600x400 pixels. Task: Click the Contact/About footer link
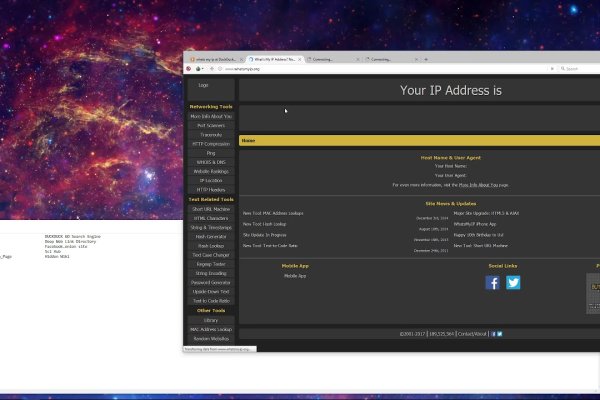[x=472, y=334]
